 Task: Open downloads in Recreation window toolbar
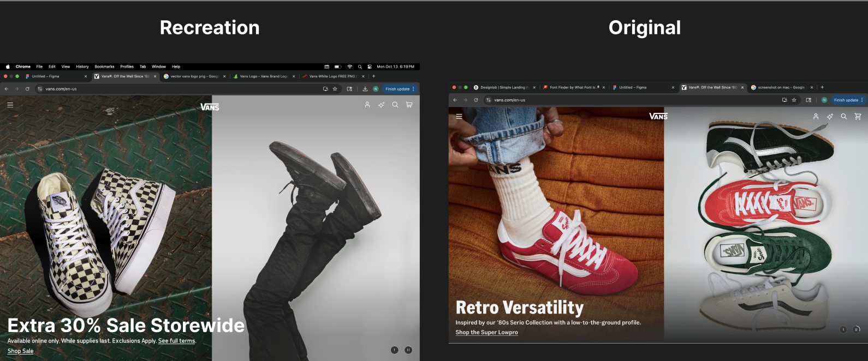365,89
